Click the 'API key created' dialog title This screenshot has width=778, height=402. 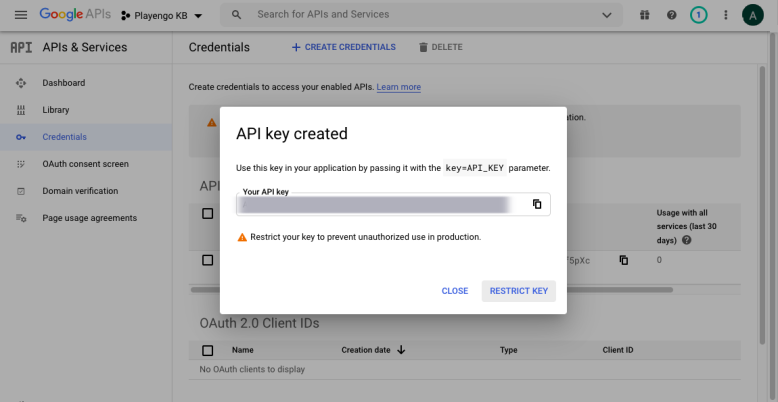292,134
